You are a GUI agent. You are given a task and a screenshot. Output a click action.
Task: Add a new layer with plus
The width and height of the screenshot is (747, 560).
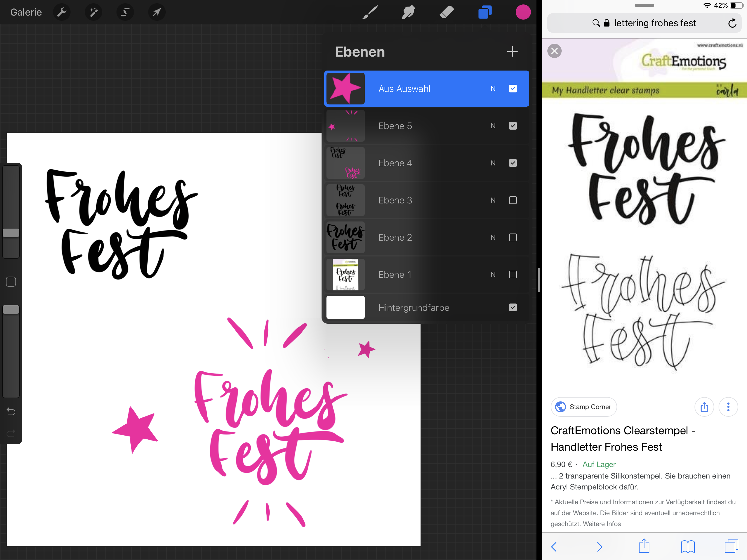512,52
